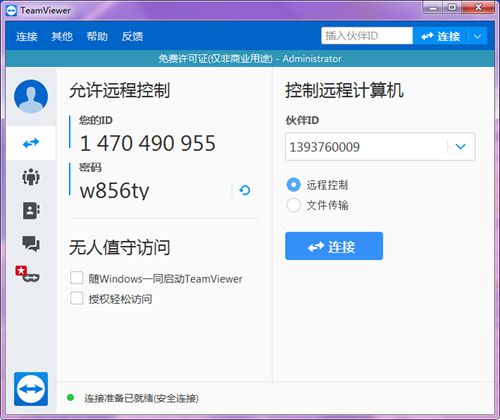
Task: Open the 其他 menu
Action: [x=62, y=36]
